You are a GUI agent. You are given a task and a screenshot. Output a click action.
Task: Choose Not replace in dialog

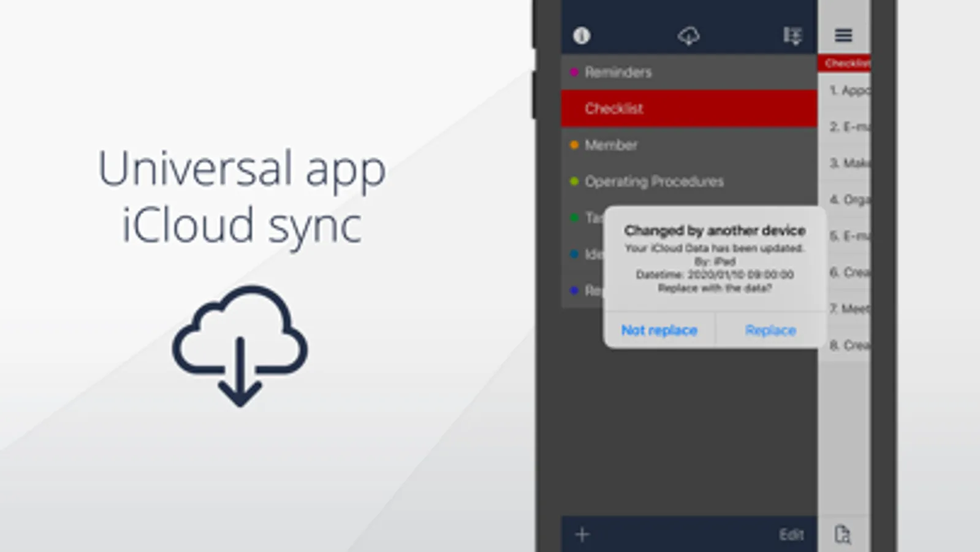(x=659, y=330)
